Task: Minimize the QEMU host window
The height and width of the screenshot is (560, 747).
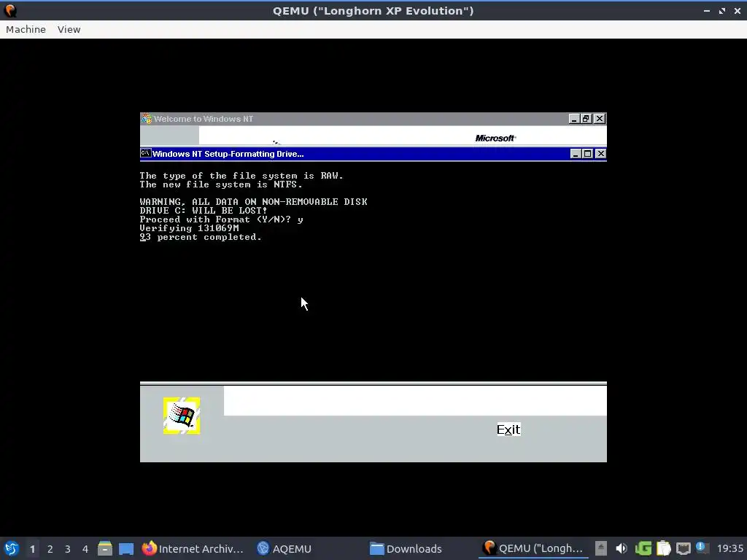Action: click(x=706, y=10)
